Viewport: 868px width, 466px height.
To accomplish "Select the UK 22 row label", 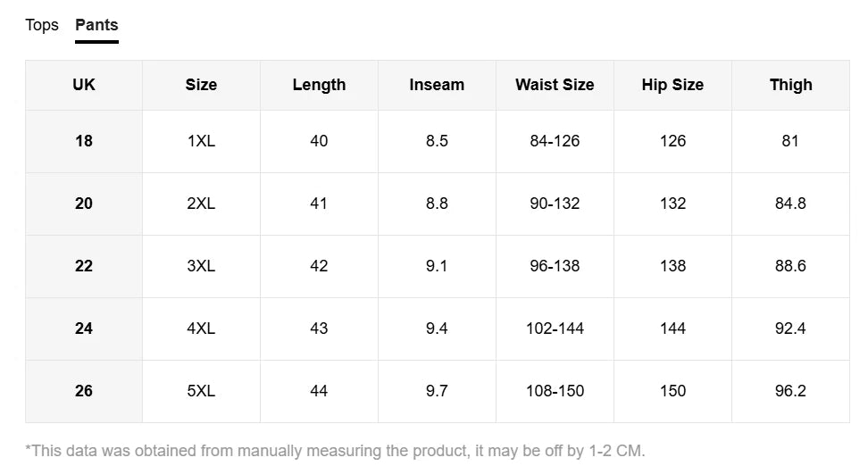I will tap(84, 266).
